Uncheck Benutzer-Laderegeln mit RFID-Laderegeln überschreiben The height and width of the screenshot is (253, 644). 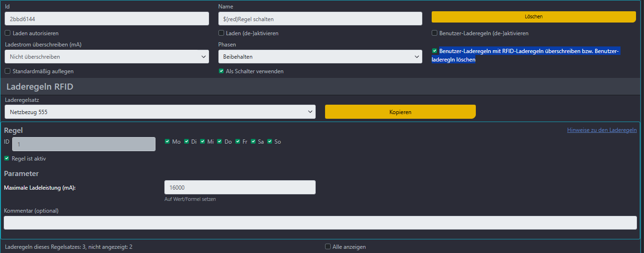[x=435, y=51]
